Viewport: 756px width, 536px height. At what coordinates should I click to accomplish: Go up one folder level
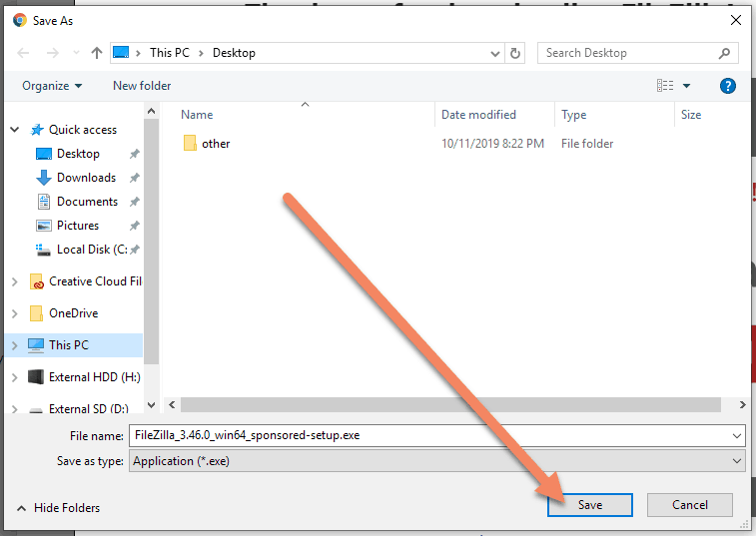click(x=97, y=53)
